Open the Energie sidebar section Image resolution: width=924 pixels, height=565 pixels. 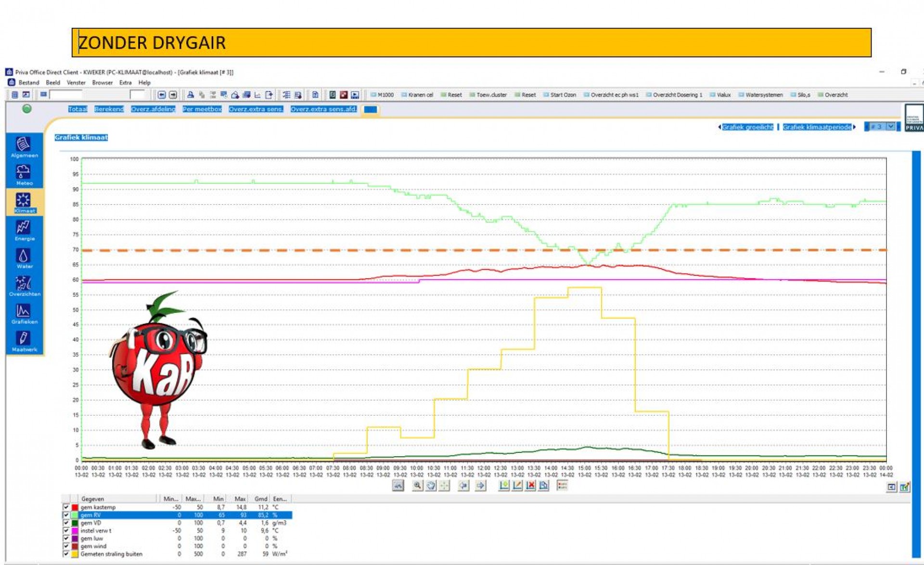24,230
